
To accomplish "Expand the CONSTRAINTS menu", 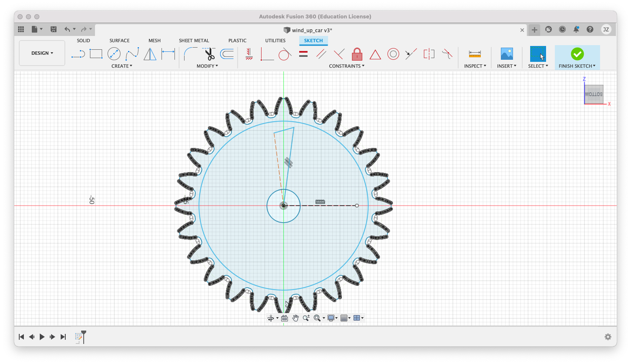I will [347, 66].
